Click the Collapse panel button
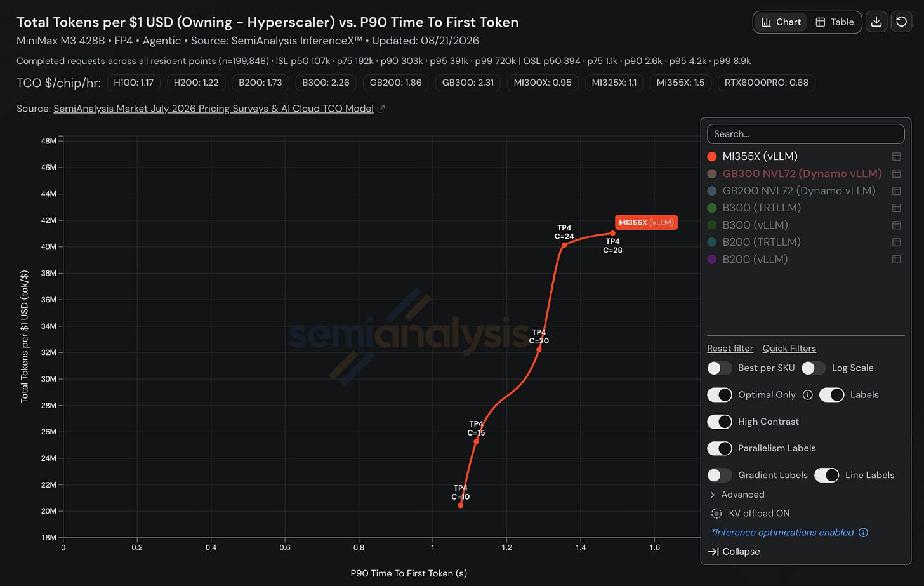The height and width of the screenshot is (586, 924). tap(734, 552)
